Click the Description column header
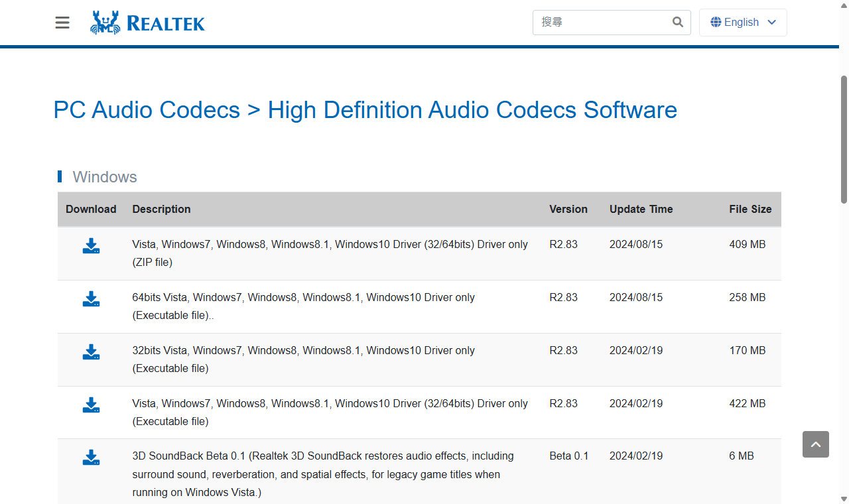 (x=161, y=209)
